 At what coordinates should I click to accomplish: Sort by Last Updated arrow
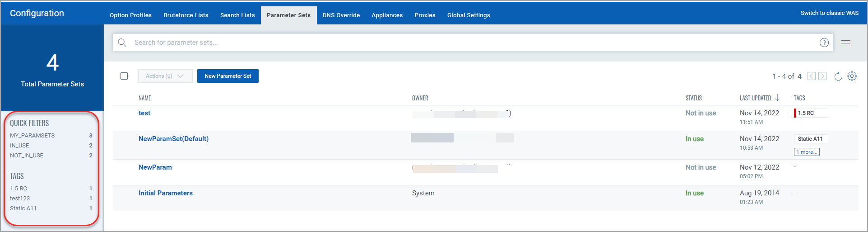777,98
